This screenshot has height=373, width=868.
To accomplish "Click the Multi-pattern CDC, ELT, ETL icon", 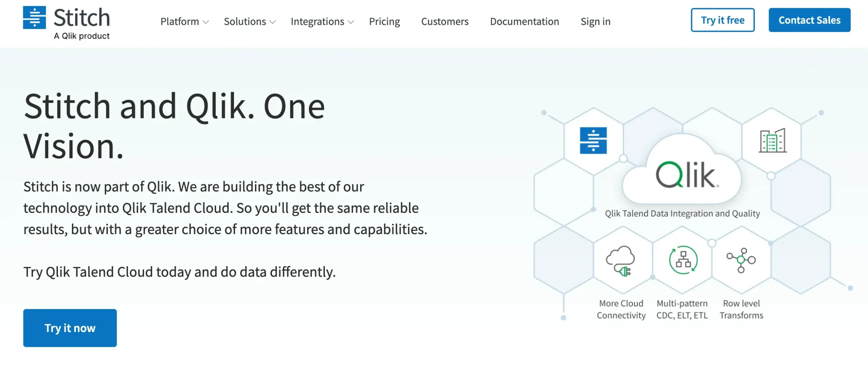I will [x=683, y=260].
